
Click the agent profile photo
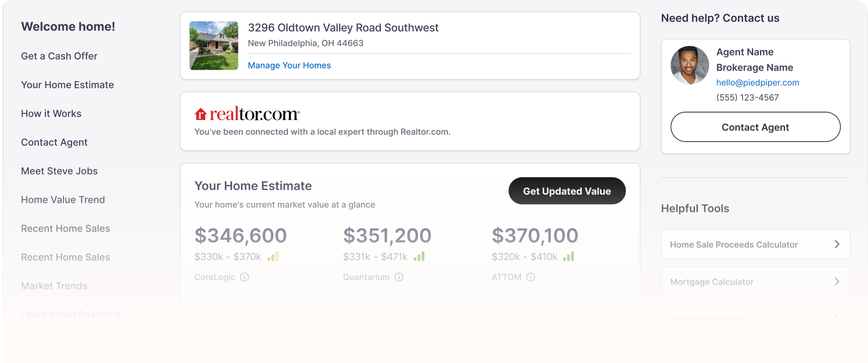click(x=690, y=65)
